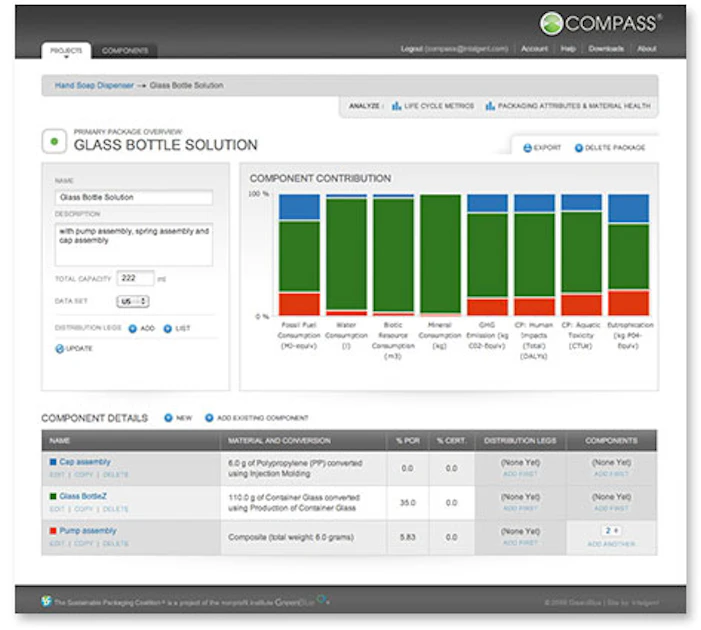701x630 pixels.
Task: Open Pump assembly component link
Action: 88,531
